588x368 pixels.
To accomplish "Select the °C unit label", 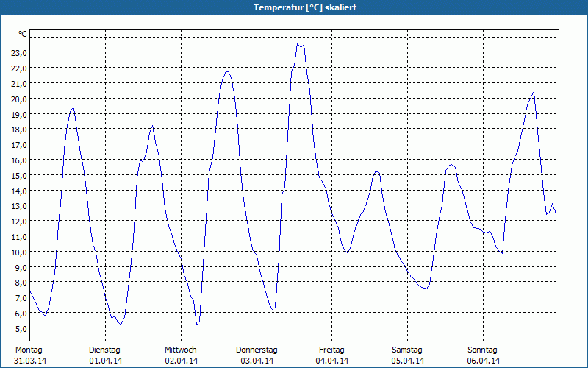I will (x=23, y=34).
